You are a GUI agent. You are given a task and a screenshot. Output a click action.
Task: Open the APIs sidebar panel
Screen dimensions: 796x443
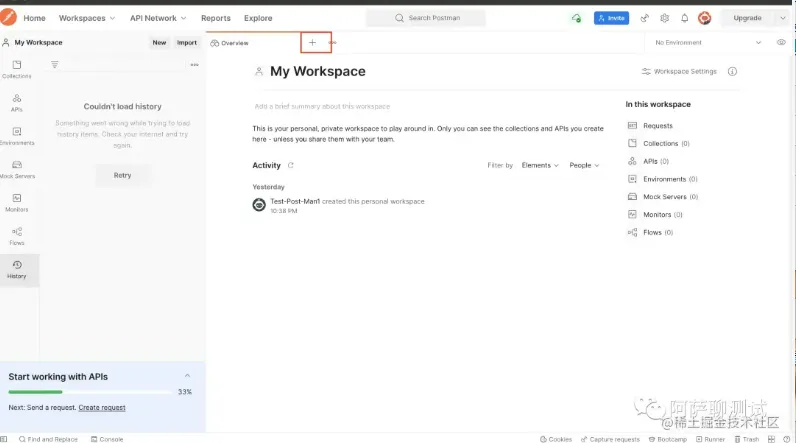click(17, 103)
